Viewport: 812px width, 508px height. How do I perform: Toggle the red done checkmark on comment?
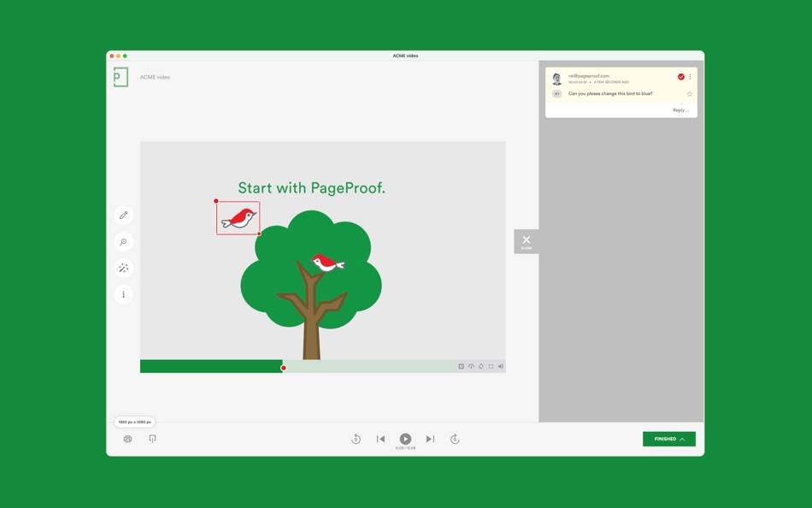click(x=681, y=77)
